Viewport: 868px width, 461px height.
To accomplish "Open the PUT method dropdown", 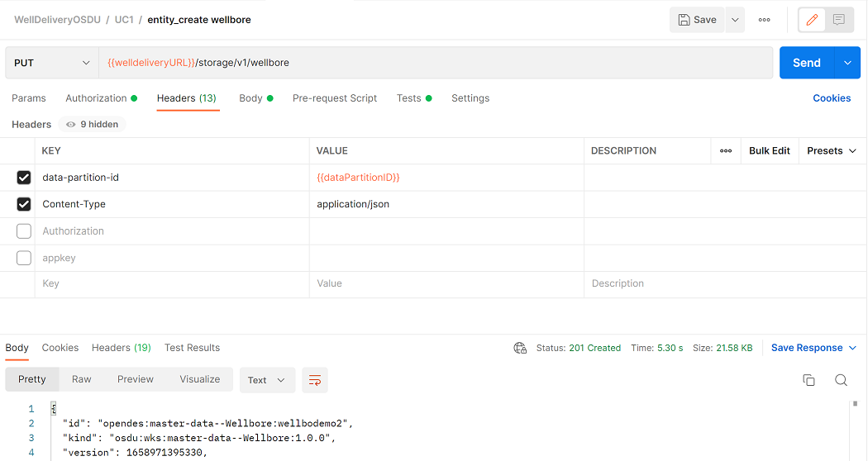I will coord(52,63).
